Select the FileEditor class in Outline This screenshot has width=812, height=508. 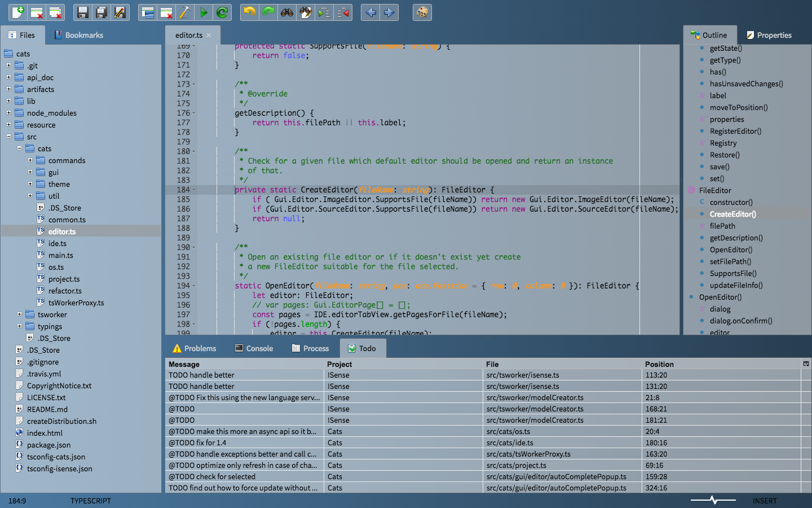point(715,190)
